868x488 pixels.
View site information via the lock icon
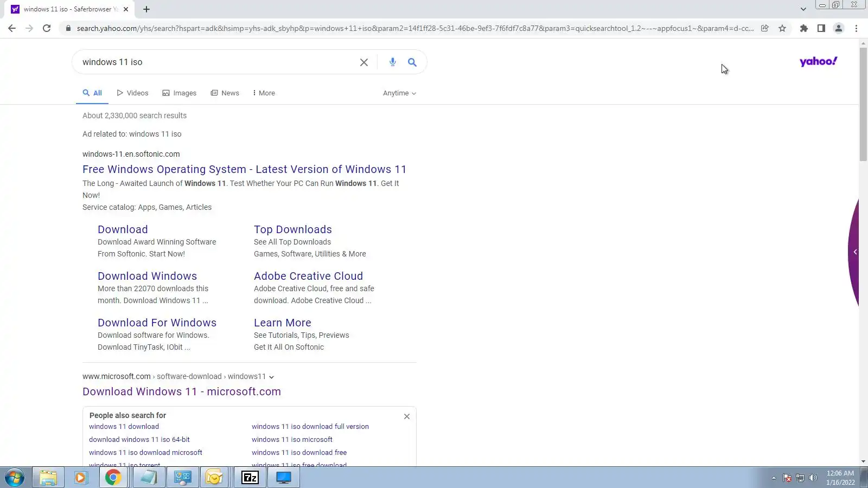[68, 28]
